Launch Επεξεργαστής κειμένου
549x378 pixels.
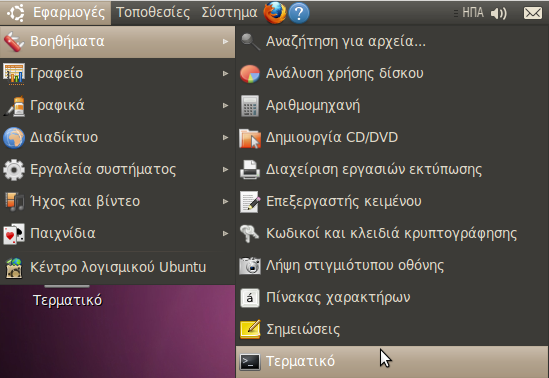pyautogui.click(x=392, y=202)
